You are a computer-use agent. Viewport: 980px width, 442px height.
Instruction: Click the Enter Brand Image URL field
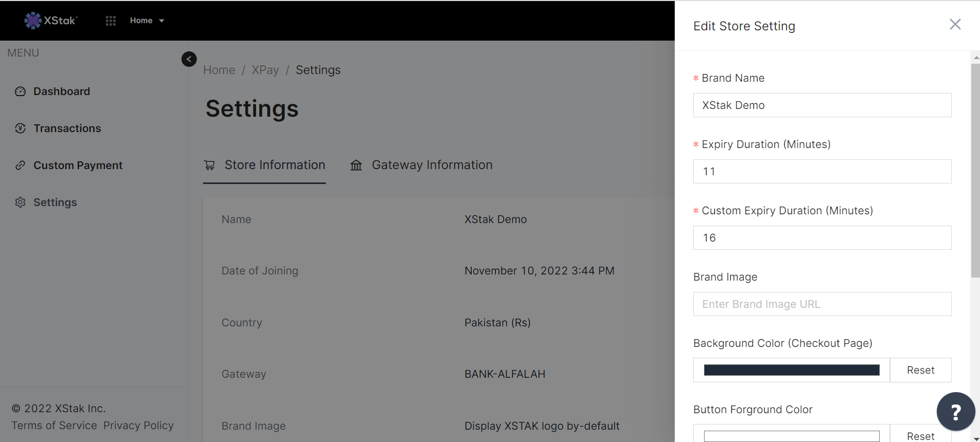822,304
